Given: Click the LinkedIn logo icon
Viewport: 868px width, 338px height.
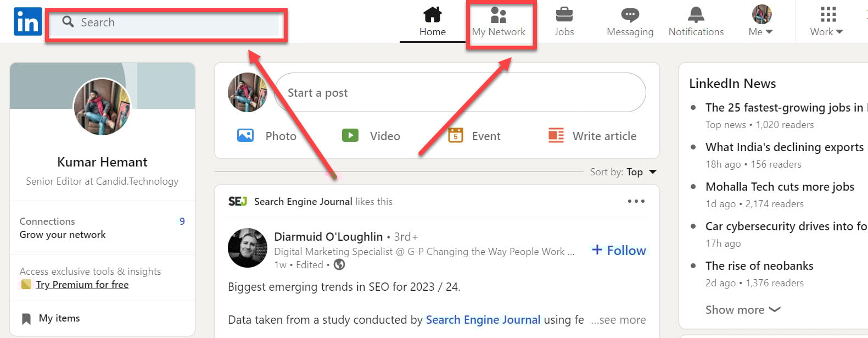Looking at the screenshot, I should coord(28,21).
